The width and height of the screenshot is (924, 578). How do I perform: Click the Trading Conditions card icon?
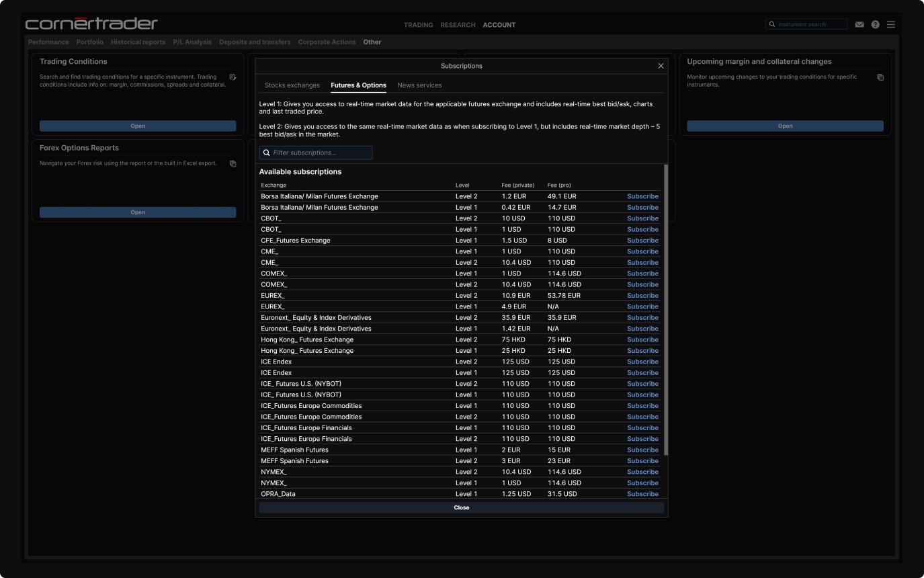coord(233,77)
